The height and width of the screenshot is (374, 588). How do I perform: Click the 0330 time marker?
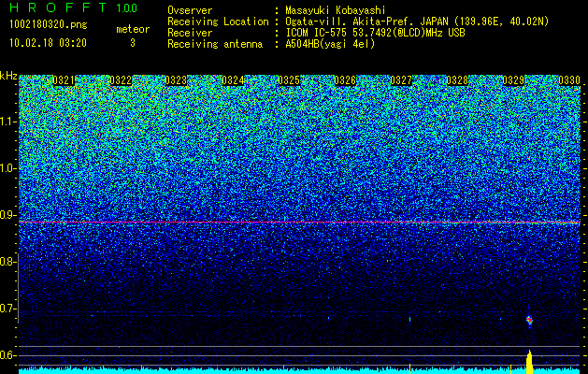(569, 80)
